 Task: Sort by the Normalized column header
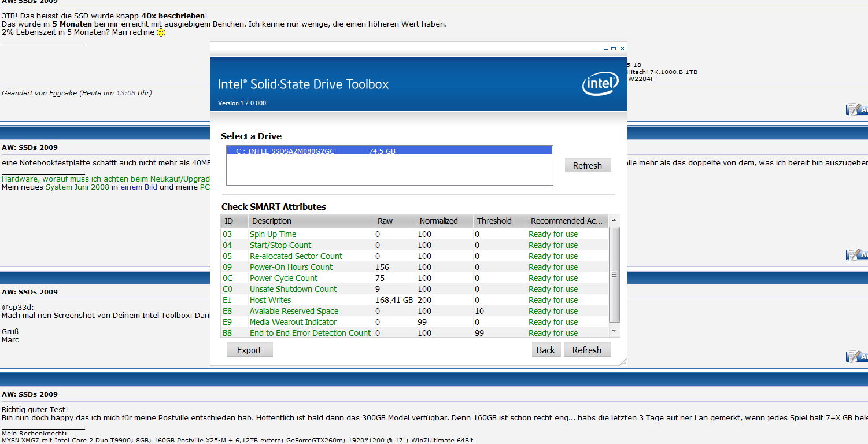pos(445,221)
